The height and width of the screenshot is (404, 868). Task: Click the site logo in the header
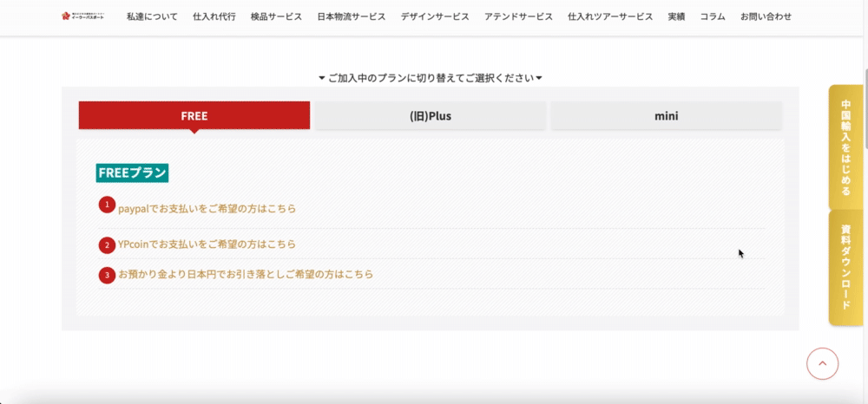82,16
